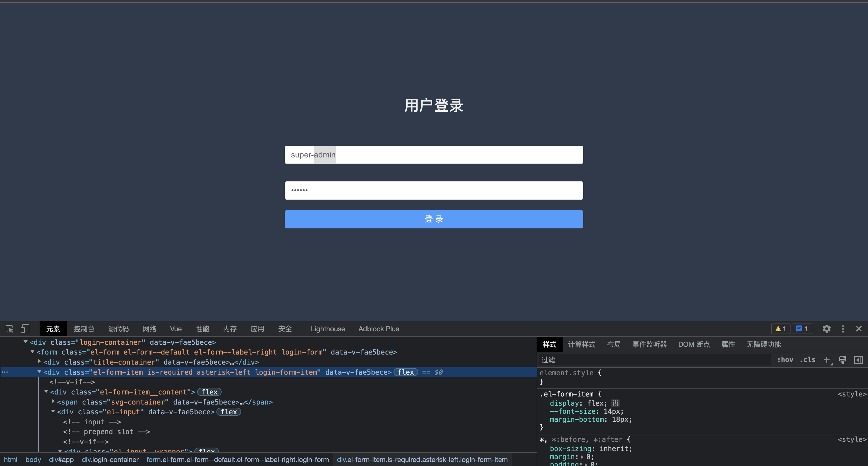The height and width of the screenshot is (466, 868).
Task: Select the first <!--v-if--> comment node
Action: point(72,382)
